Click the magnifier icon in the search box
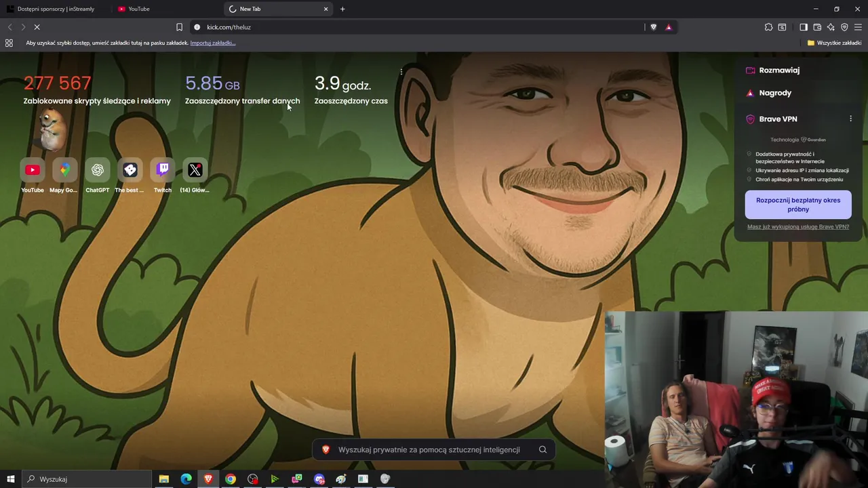 click(542, 449)
